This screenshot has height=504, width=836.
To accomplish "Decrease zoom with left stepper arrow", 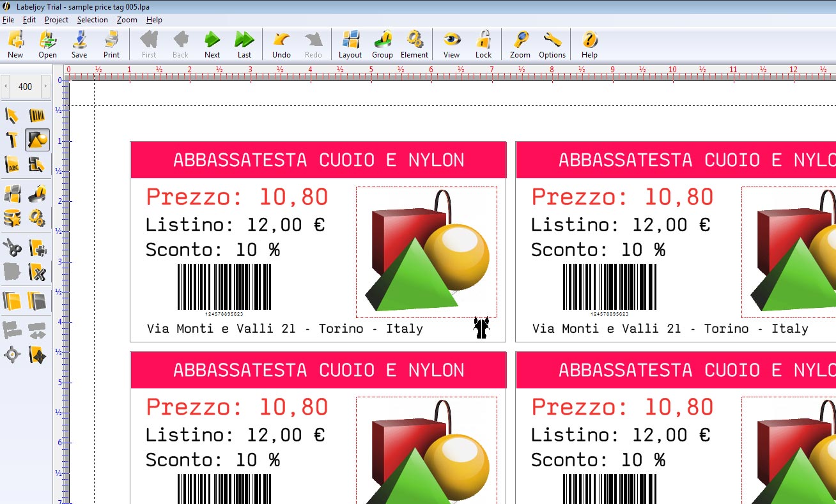I will [x=6, y=86].
